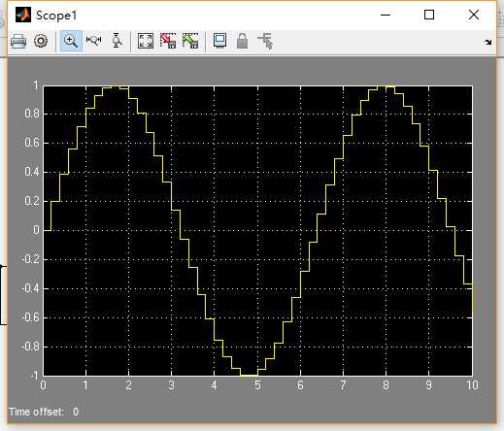Close the Scope1 window

[x=474, y=15]
